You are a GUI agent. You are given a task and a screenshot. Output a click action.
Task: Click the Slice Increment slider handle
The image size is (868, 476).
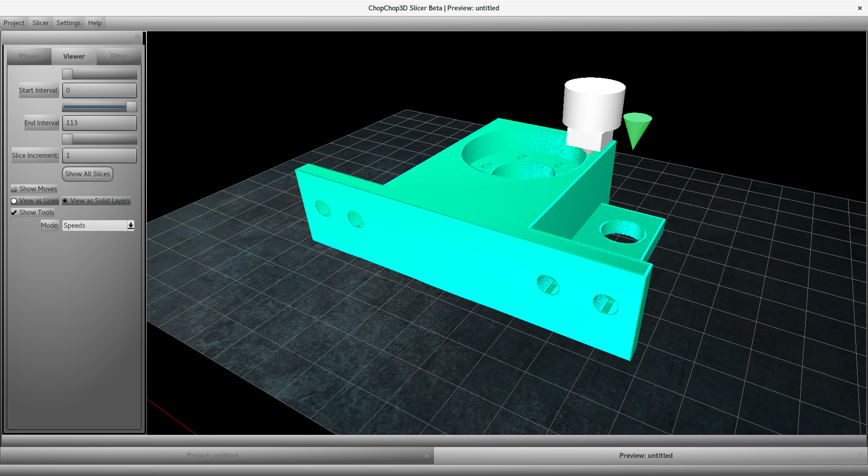[67, 139]
